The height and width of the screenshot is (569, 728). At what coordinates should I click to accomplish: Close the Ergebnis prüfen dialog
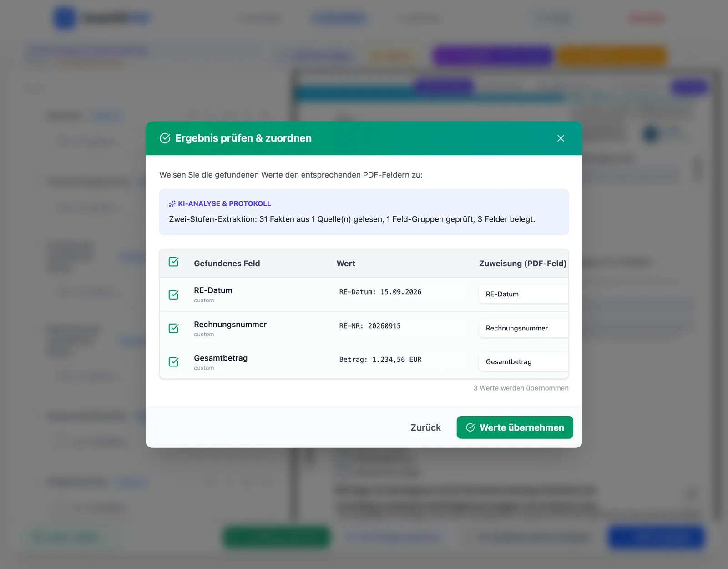point(561,138)
